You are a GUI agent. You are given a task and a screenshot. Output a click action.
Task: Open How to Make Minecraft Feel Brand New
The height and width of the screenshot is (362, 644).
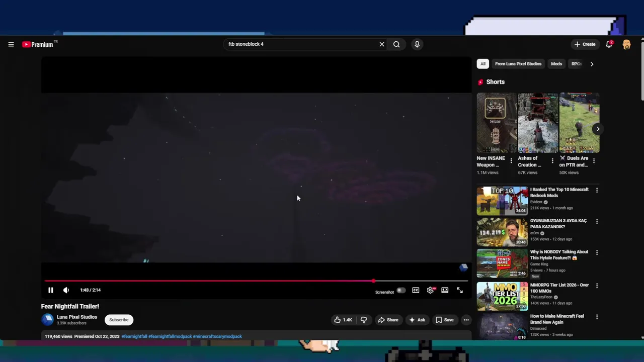(x=557, y=319)
